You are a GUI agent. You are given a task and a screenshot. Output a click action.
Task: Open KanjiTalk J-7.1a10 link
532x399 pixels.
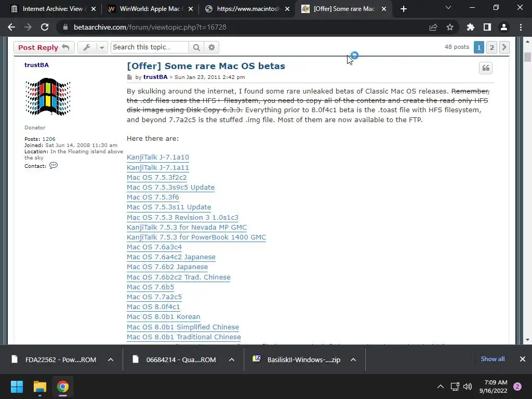[158, 157]
